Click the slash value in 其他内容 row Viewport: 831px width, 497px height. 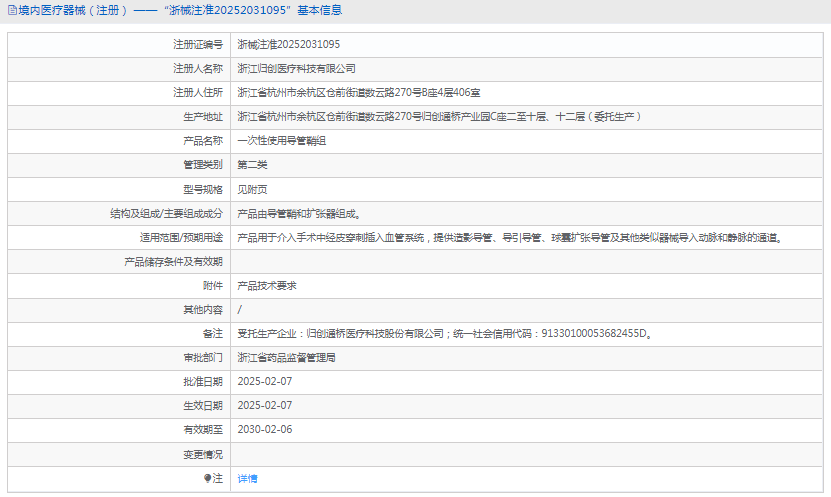pyautogui.click(x=240, y=309)
